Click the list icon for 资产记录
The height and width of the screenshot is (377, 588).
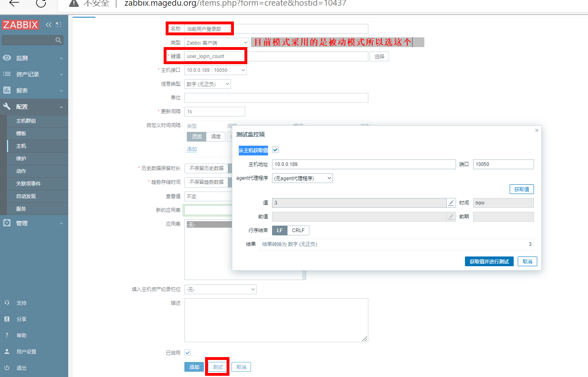click(x=7, y=74)
